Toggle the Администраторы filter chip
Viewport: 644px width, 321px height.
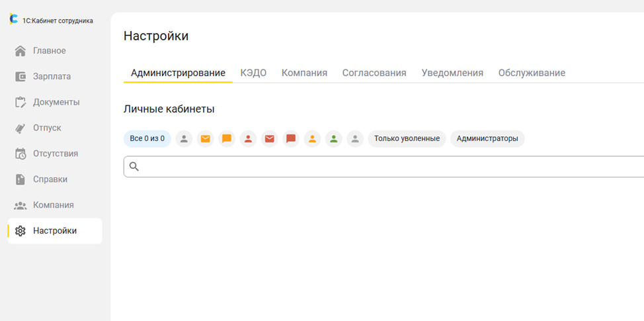pos(487,139)
